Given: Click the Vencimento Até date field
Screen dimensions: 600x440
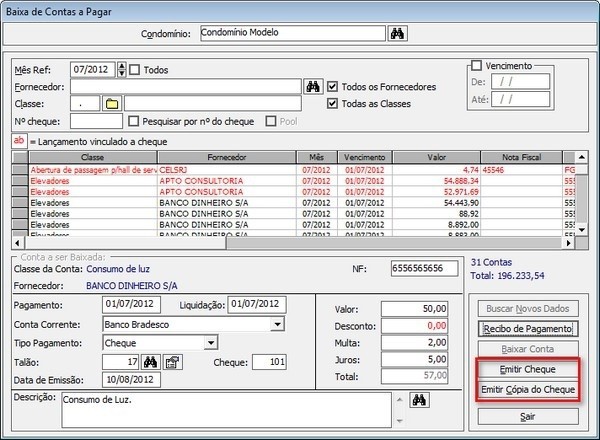Looking at the screenshot, I should tap(520, 99).
